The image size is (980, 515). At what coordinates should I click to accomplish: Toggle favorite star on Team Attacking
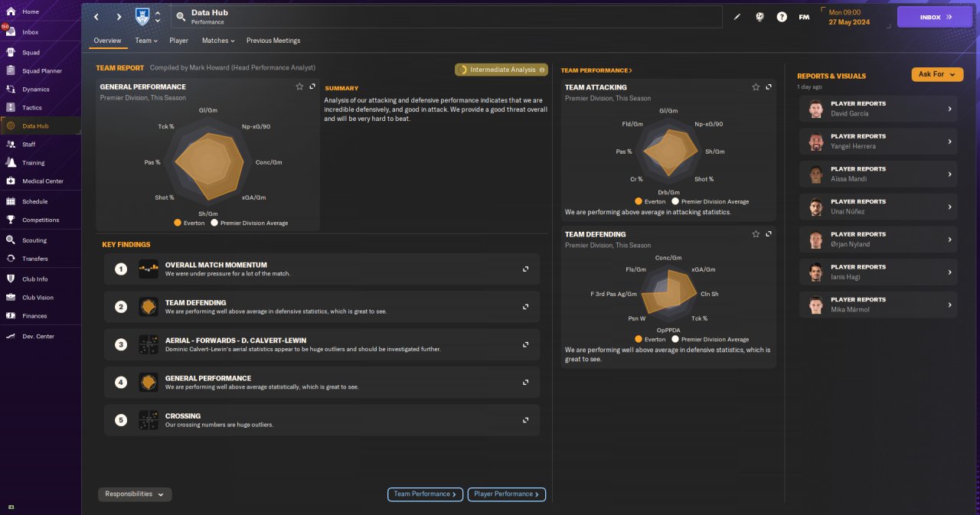click(x=756, y=87)
